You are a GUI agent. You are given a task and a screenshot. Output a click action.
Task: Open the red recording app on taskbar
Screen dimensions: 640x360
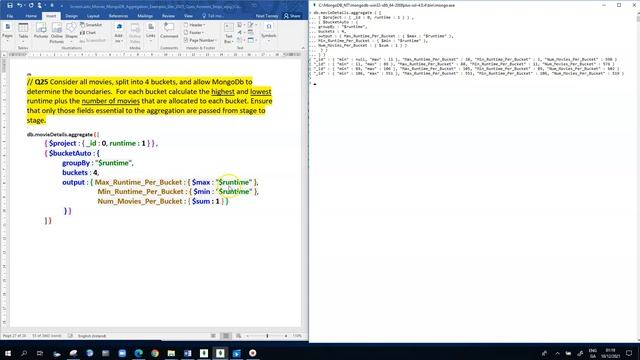tap(253, 353)
